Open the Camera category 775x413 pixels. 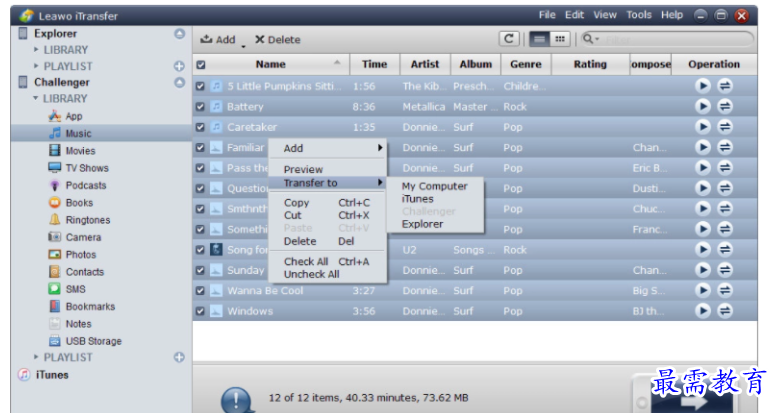click(x=75, y=237)
